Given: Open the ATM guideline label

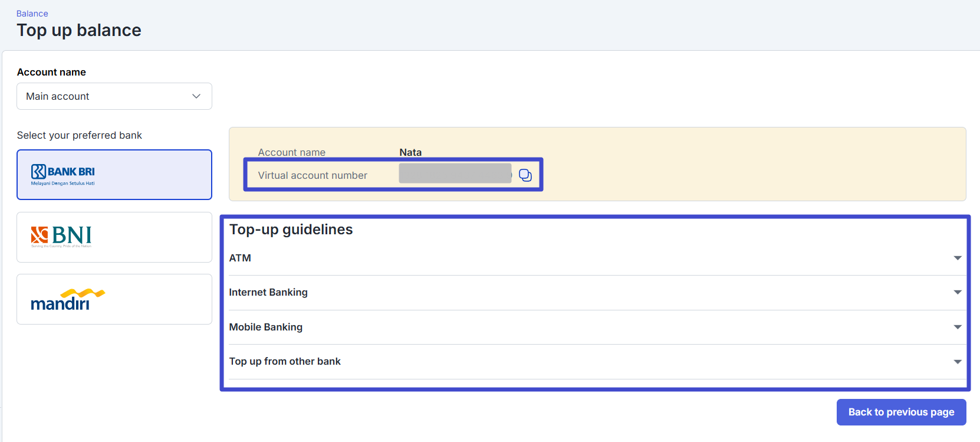Looking at the screenshot, I should (x=240, y=258).
